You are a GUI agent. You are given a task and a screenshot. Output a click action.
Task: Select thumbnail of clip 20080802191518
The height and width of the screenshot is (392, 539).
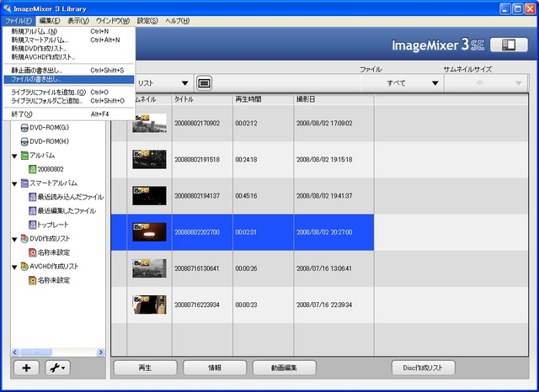tap(150, 159)
